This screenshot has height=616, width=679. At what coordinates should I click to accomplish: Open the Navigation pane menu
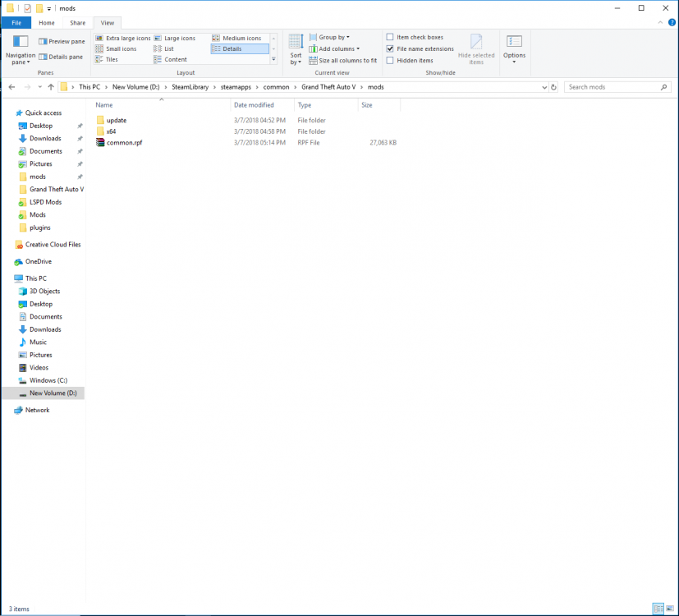21,50
